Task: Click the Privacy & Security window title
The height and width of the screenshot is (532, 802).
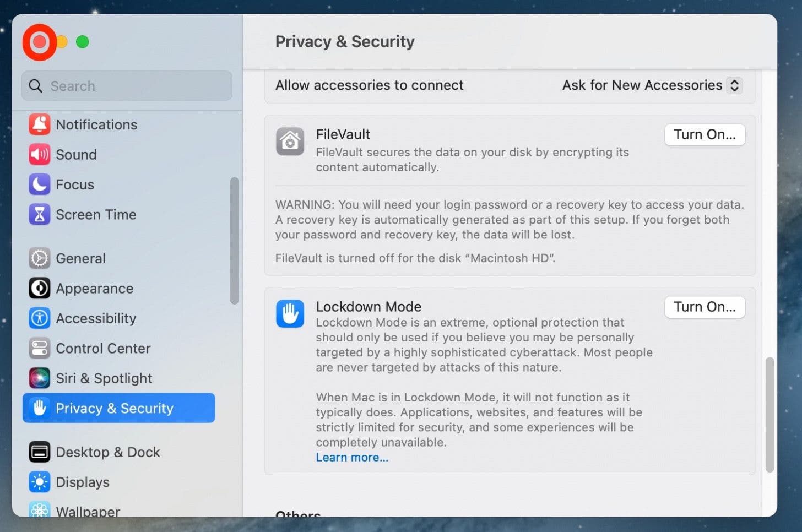Action: pos(345,41)
